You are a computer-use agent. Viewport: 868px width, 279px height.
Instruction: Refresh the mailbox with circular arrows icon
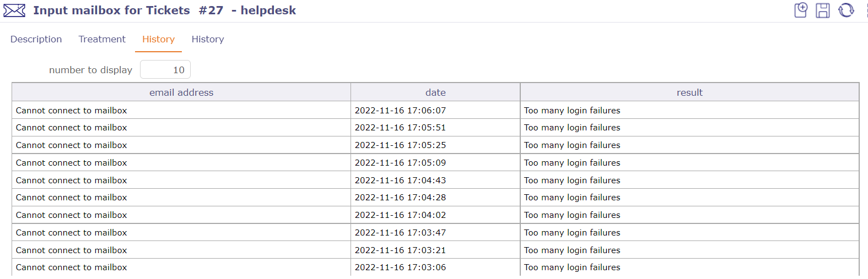[x=846, y=10]
